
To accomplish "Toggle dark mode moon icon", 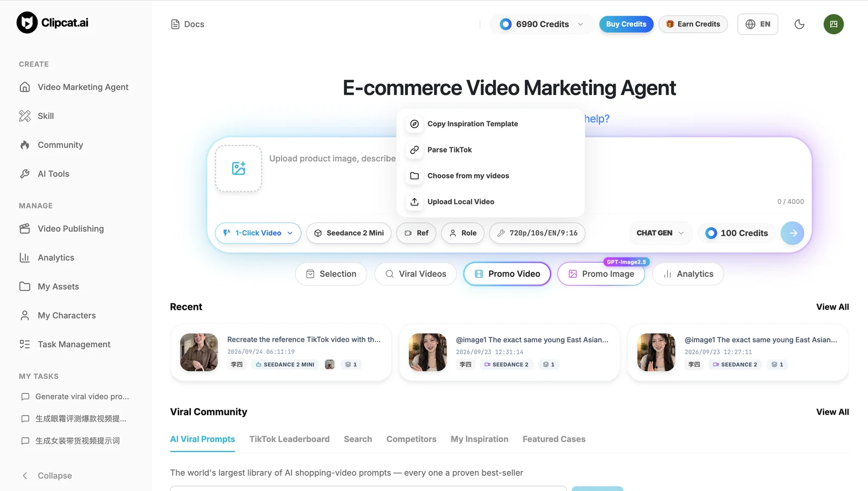I will (x=799, y=24).
